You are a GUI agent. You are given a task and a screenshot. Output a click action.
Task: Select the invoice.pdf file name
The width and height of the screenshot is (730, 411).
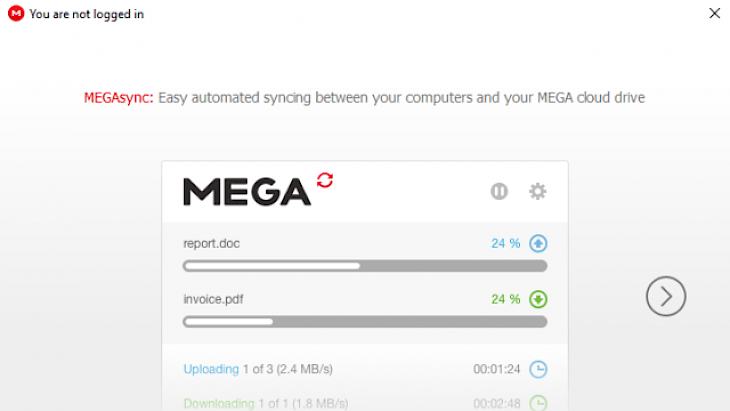213,299
